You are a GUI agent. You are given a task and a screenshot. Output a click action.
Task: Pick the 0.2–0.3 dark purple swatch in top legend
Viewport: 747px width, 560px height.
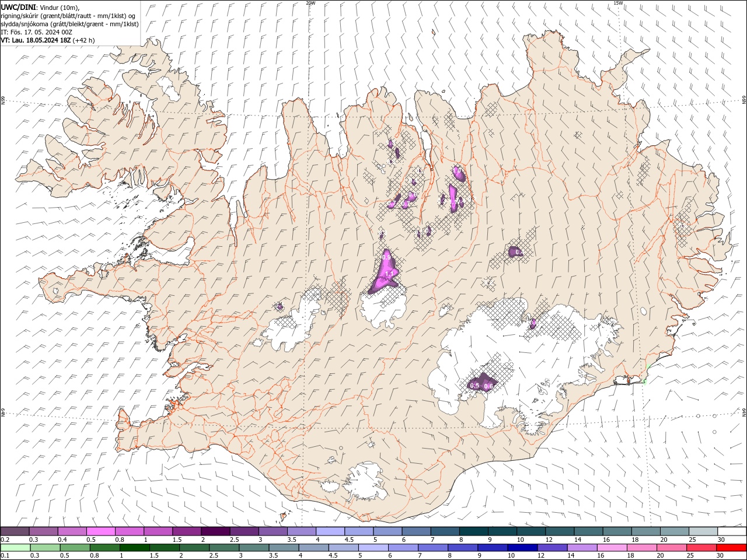[x=15, y=531]
